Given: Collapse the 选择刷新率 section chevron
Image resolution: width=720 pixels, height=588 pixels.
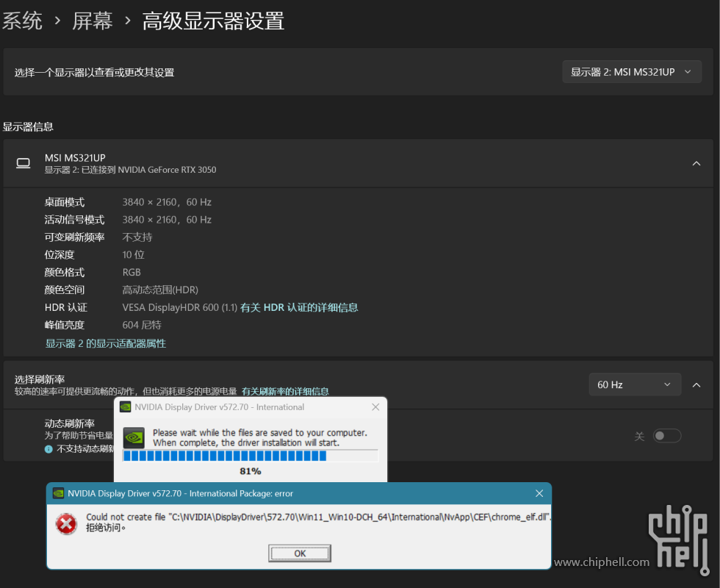Looking at the screenshot, I should click(696, 385).
